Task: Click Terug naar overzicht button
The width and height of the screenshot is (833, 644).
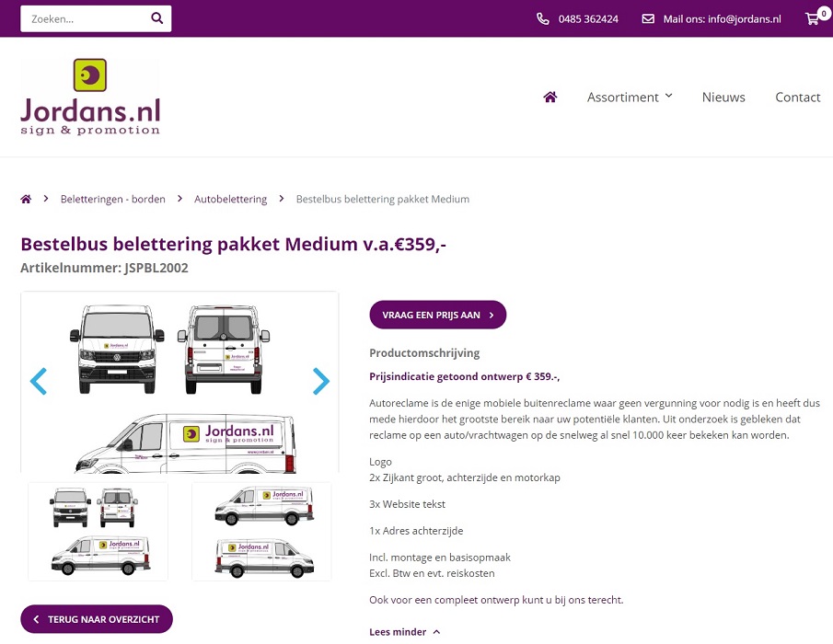Action: coord(97,619)
